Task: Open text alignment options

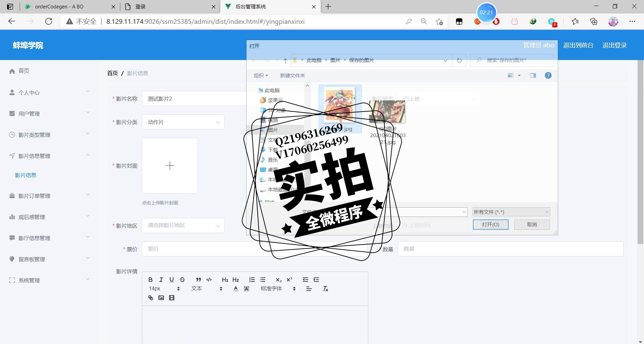Action: 309,289
